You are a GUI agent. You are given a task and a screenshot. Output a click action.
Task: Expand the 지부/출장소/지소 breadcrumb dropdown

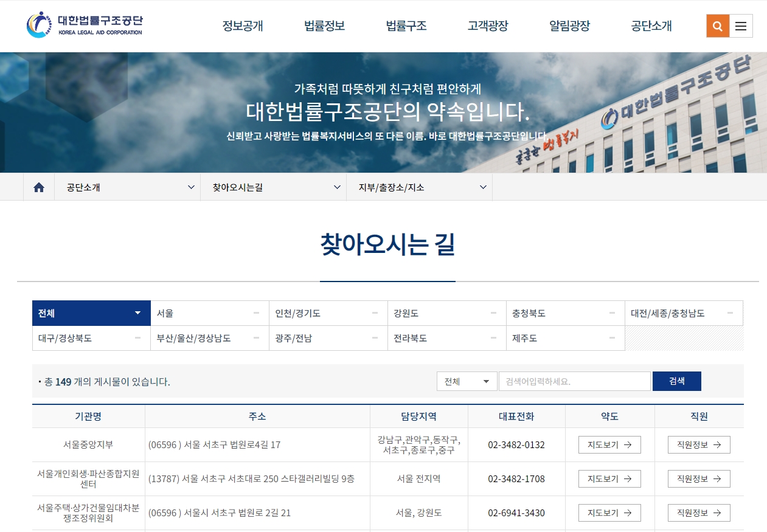pos(420,187)
